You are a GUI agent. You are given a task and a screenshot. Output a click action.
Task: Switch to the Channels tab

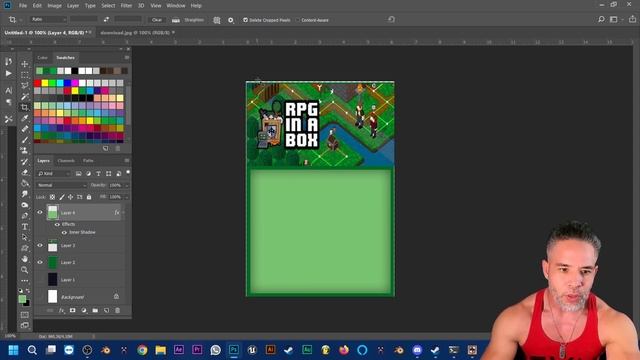[x=66, y=161]
